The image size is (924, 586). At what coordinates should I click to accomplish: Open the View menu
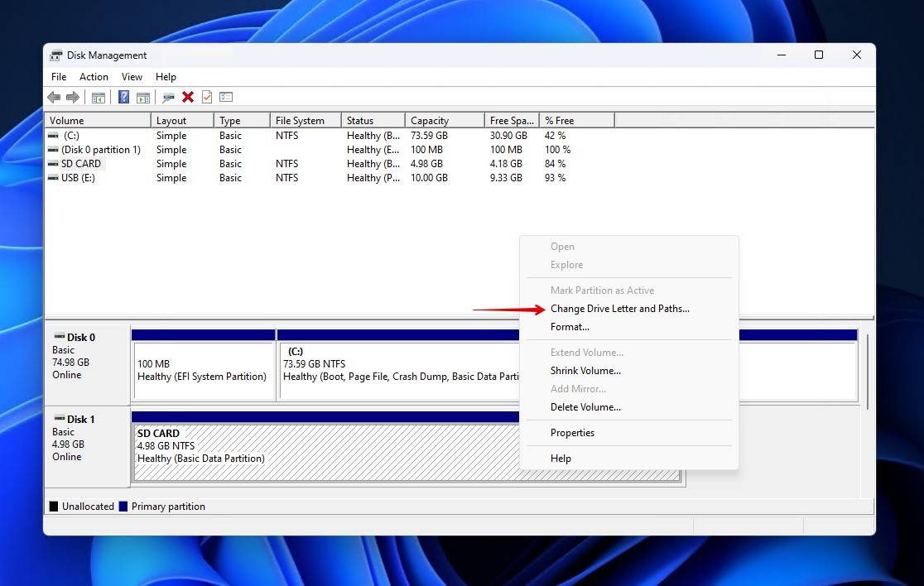[132, 77]
